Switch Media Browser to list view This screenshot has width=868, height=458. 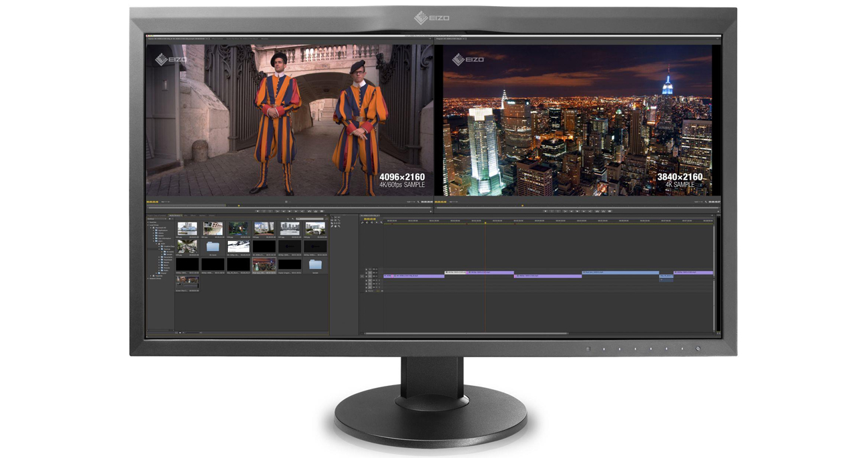(176, 332)
